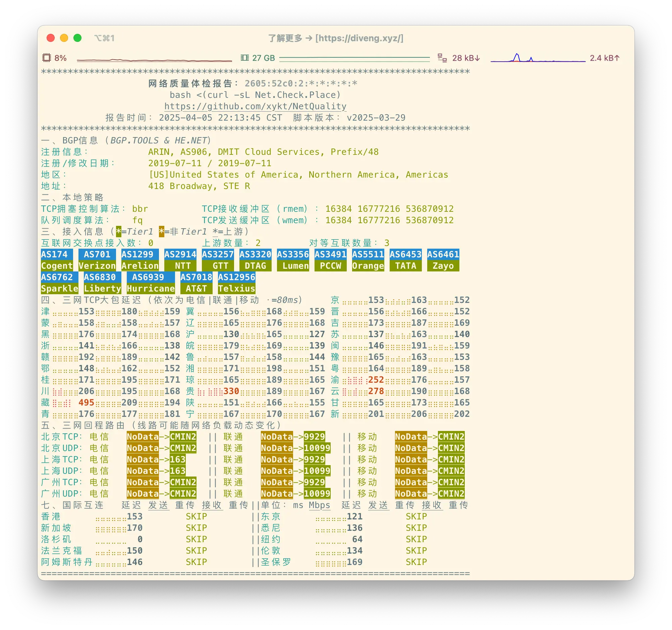Viewport: 672px width, 630px height.
Task: Click the AS6830 badge
Action: [102, 277]
